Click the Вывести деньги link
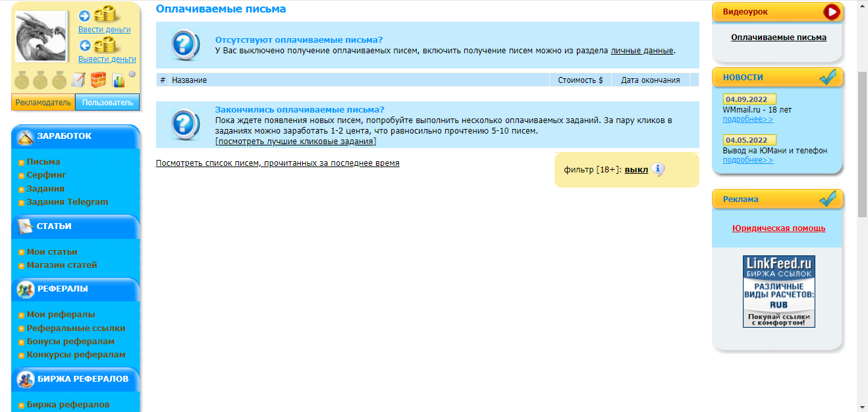This screenshot has height=412, width=868. [x=107, y=59]
